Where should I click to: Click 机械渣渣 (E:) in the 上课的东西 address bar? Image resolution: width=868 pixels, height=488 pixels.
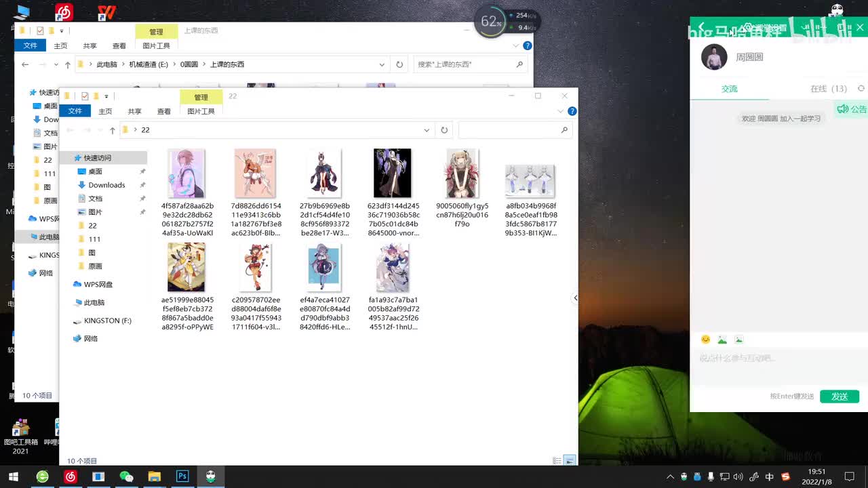click(x=149, y=64)
